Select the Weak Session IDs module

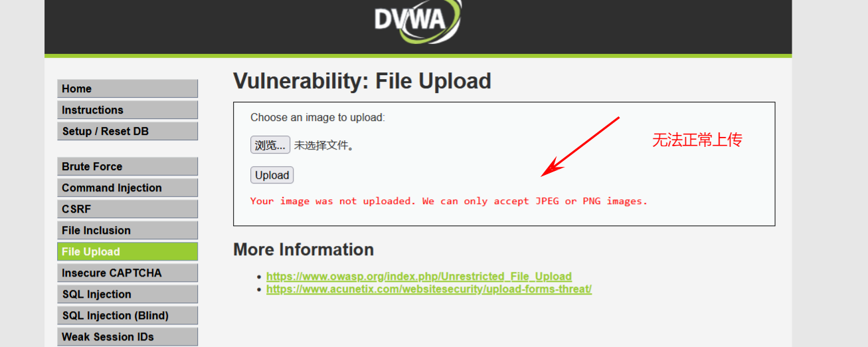(x=128, y=337)
